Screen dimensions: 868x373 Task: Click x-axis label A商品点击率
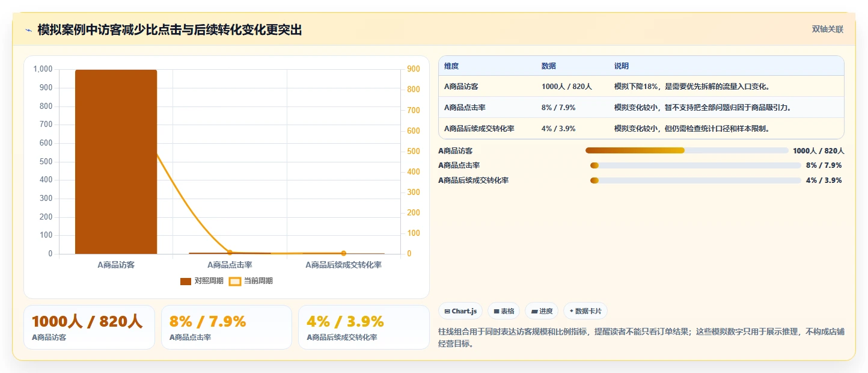tap(230, 265)
